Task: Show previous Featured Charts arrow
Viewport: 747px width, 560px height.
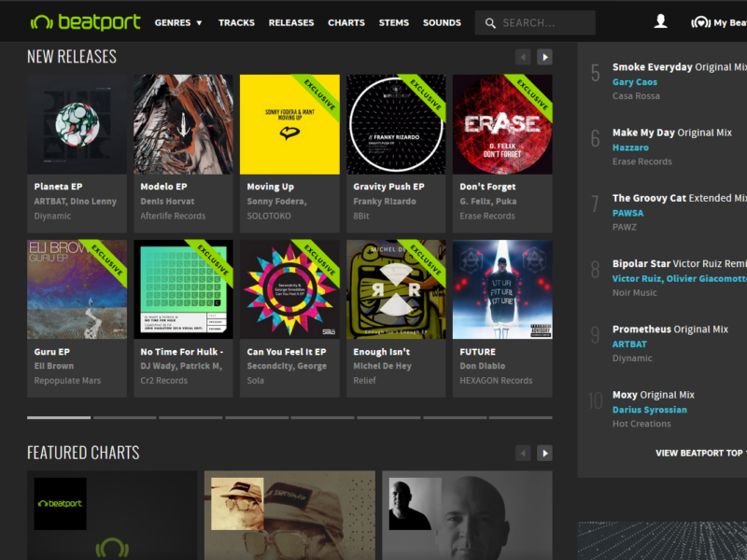Action: (x=523, y=453)
